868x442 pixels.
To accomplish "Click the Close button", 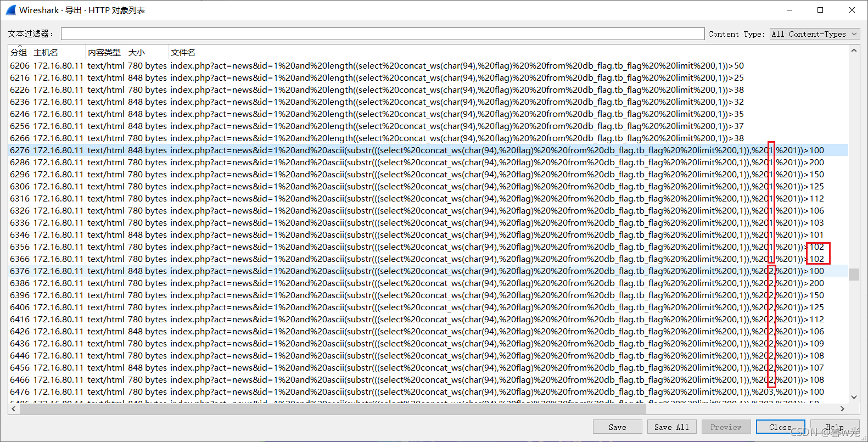I will 780,427.
